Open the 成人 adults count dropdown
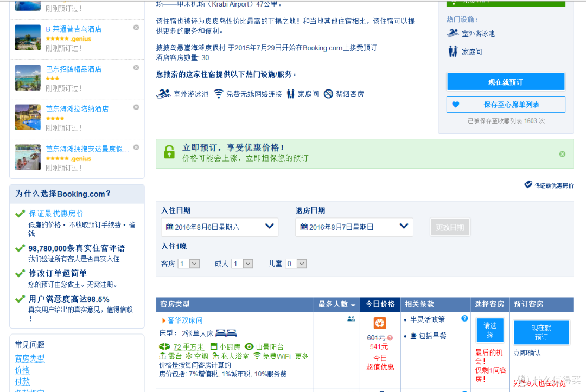Viewport: 586px width, 392px height. click(x=242, y=264)
